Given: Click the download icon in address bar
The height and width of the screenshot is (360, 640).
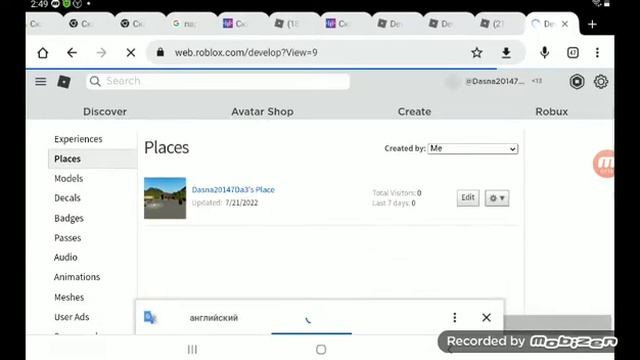Looking at the screenshot, I should point(506,53).
